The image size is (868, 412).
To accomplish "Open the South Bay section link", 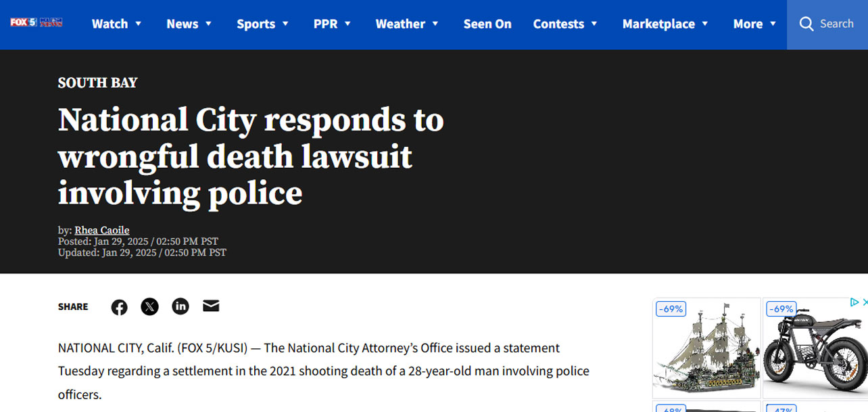I will [97, 83].
